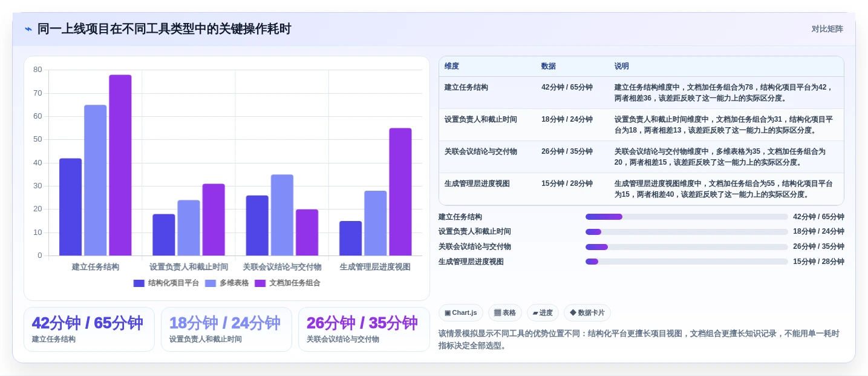Click table value 26分钟 / 35分钟
The image size is (868, 376).
tap(567, 151)
